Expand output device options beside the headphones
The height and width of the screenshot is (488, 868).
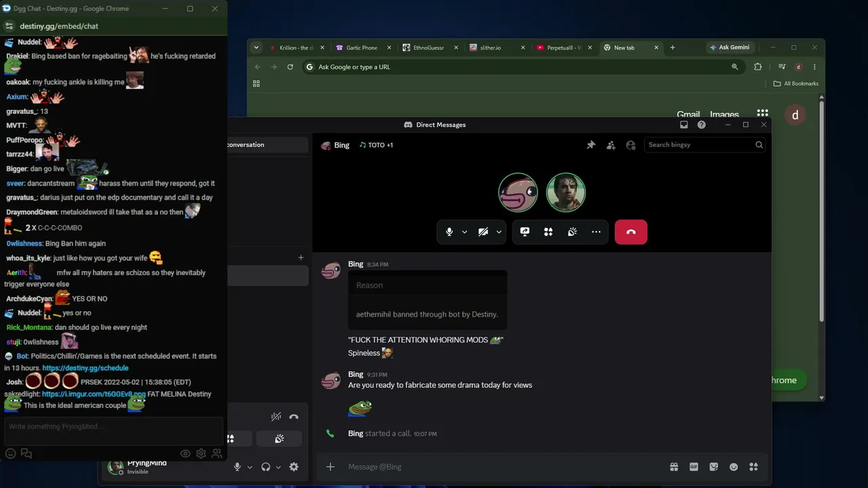tap(278, 467)
